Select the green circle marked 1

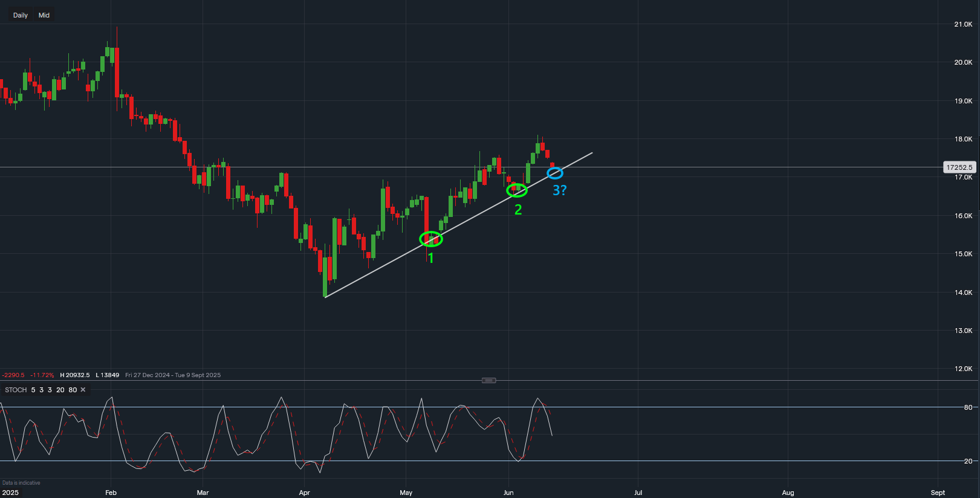pos(431,239)
